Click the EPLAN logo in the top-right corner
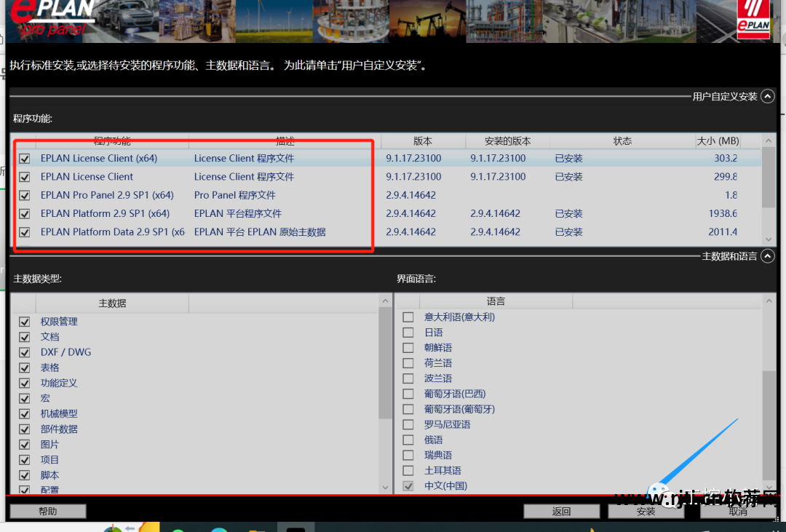This screenshot has height=532, width=786. click(753, 19)
